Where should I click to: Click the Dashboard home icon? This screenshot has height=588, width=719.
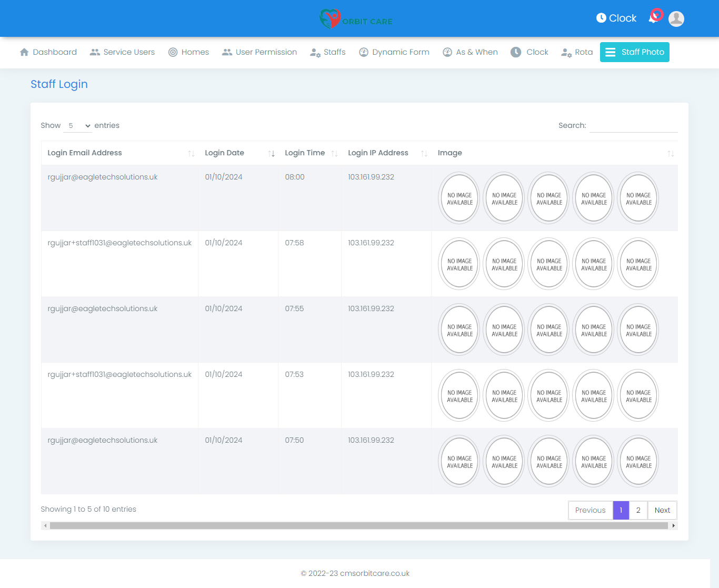24,52
